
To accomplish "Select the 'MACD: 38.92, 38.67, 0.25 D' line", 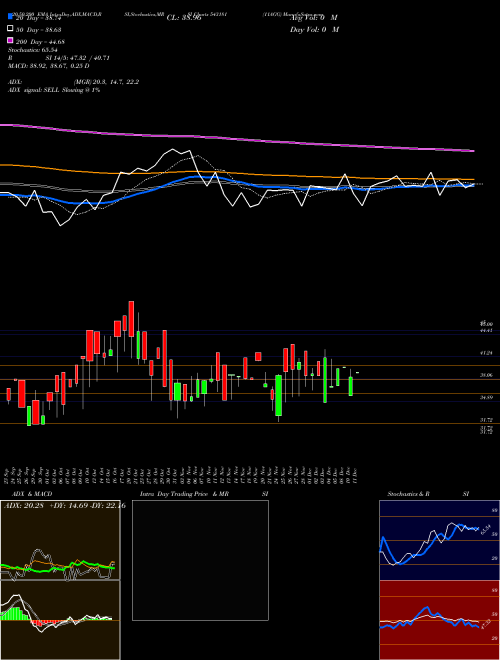I will pos(48,66).
